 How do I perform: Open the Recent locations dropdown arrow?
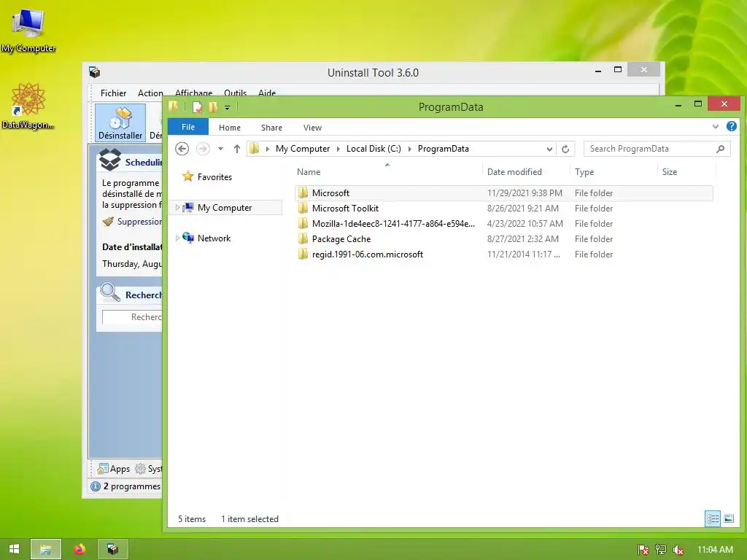[x=220, y=149]
